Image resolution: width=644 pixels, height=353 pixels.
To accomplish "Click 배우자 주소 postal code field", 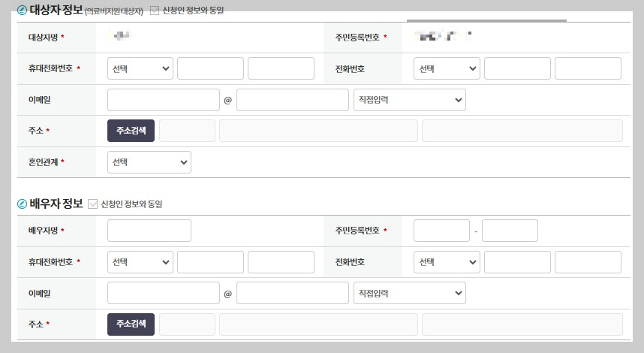I will pos(187,324).
